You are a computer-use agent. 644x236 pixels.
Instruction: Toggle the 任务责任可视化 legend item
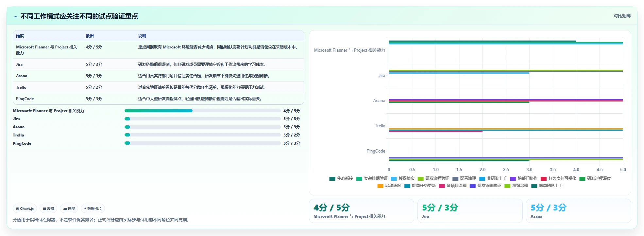558,178
